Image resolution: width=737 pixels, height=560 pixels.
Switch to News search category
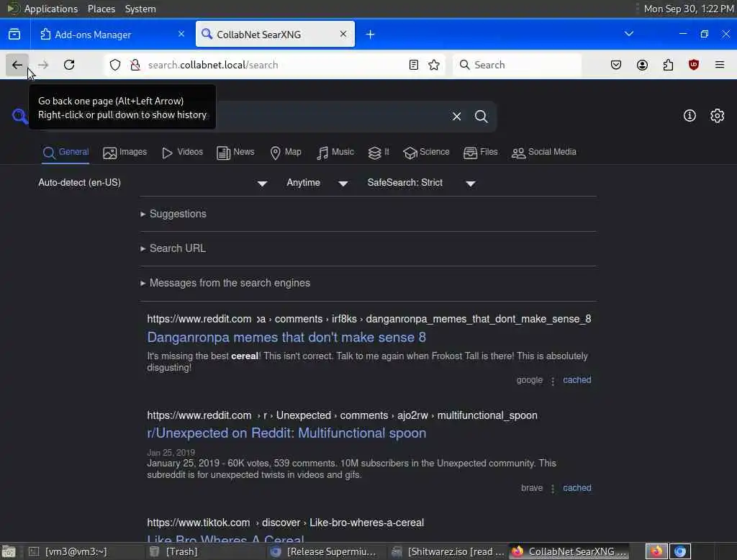point(235,153)
